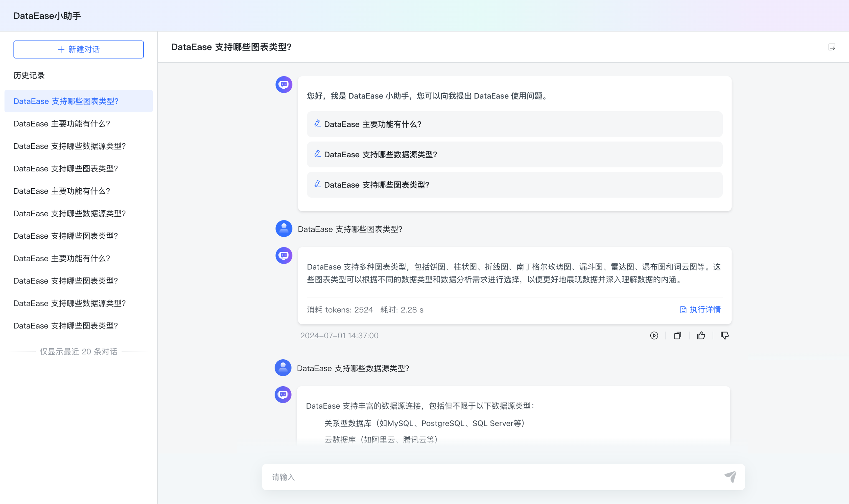The image size is (849, 504).
Task: Click the pencil icon beside DataEase 主要功能有什么?
Action: 317,124
